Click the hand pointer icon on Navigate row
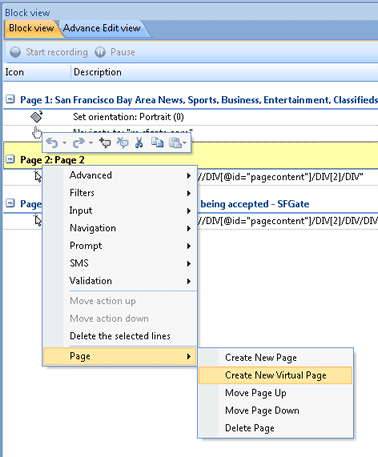The height and width of the screenshot is (457, 378). (37, 132)
